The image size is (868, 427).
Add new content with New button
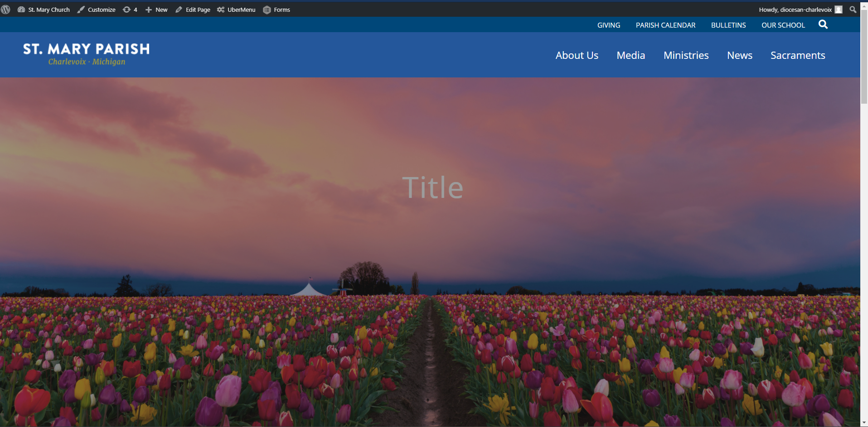[156, 10]
